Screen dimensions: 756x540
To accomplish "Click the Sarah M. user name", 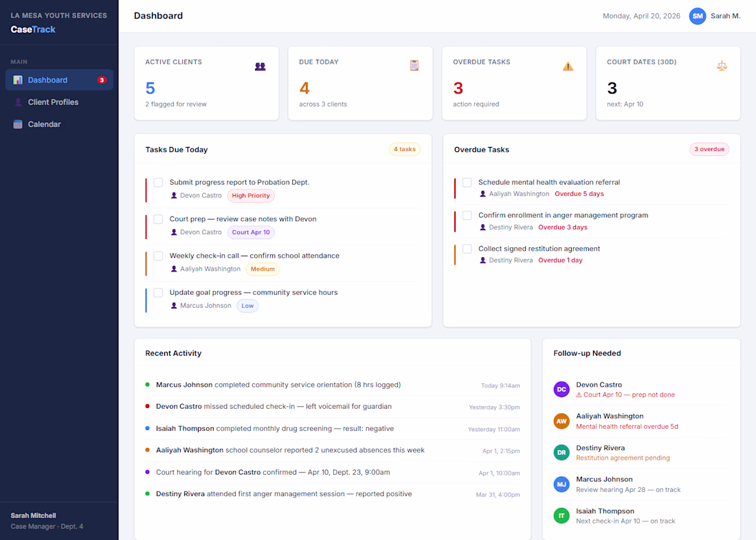I will pyautogui.click(x=725, y=16).
